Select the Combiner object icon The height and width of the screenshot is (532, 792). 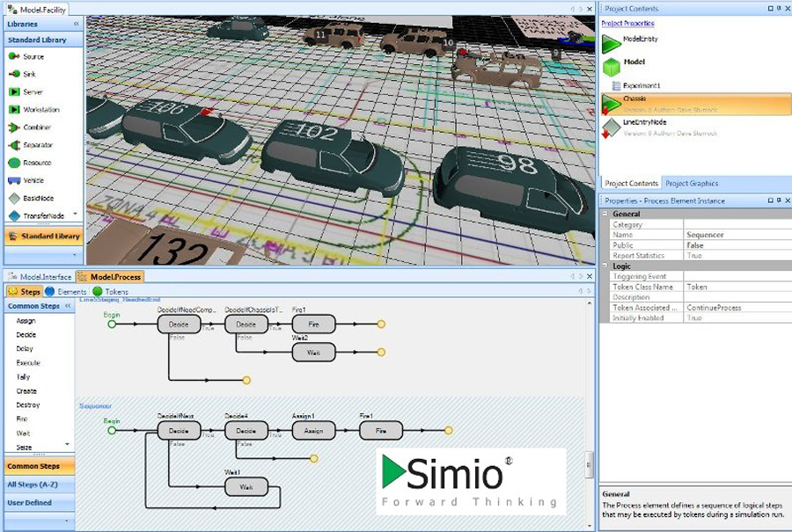point(14,128)
